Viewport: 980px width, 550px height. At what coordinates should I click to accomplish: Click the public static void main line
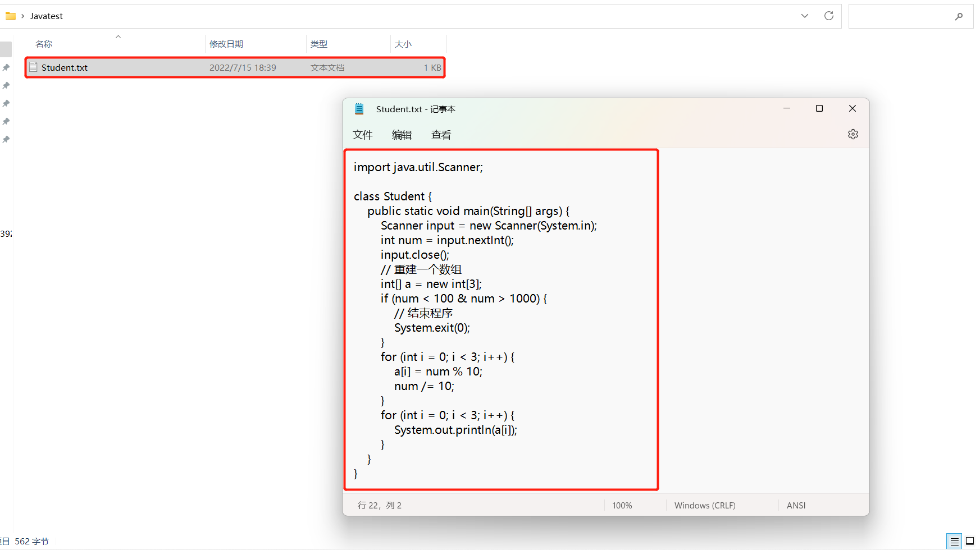click(468, 211)
